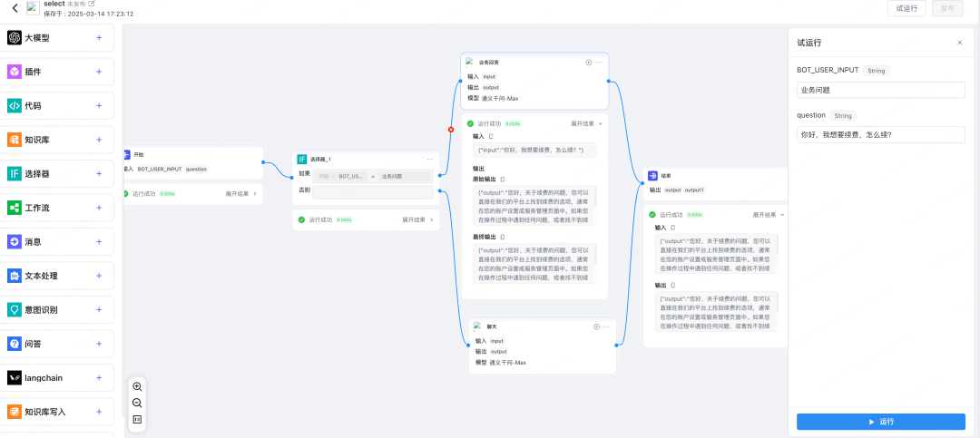
Task: Add a langchain node with its plus
Action: [x=99, y=377]
